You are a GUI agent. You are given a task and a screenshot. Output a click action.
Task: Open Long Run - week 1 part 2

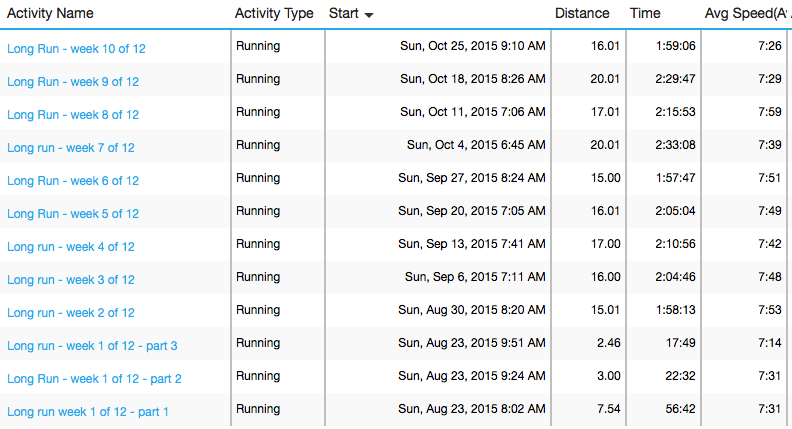coord(94,379)
